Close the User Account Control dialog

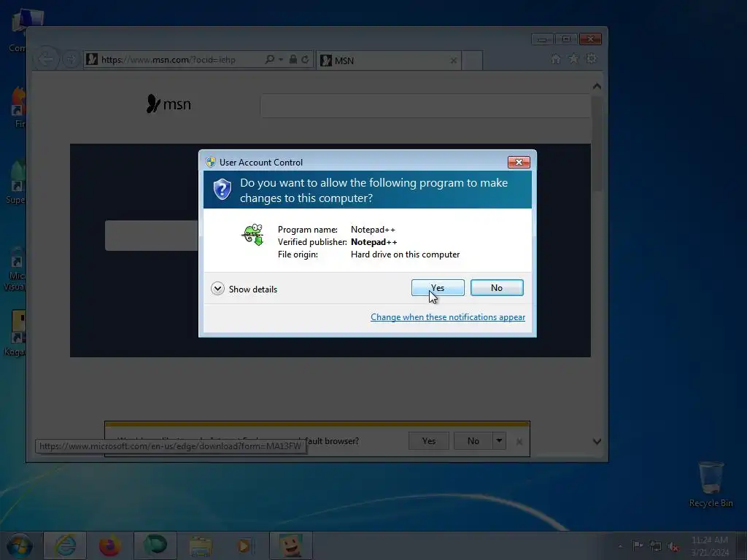click(x=519, y=163)
